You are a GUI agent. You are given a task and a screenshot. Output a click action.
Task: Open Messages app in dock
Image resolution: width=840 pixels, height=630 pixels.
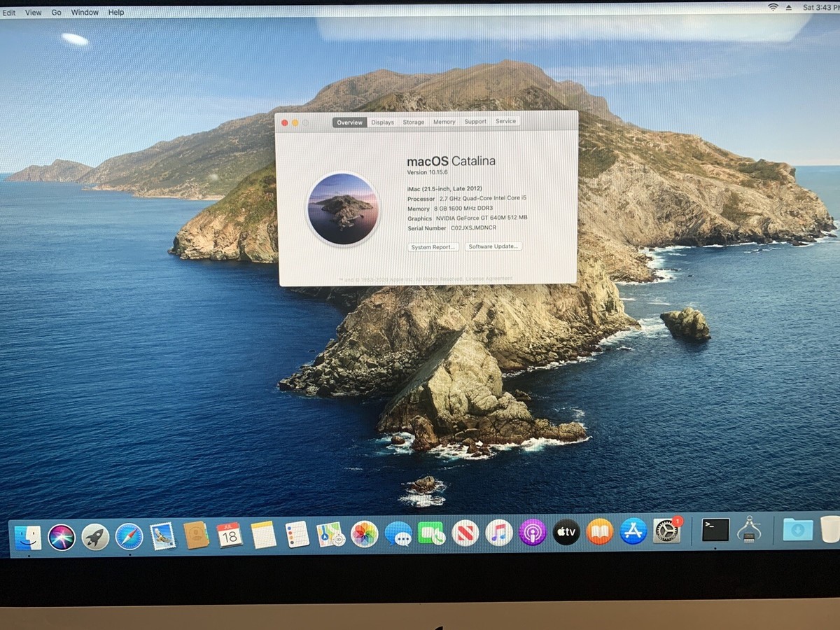click(398, 533)
